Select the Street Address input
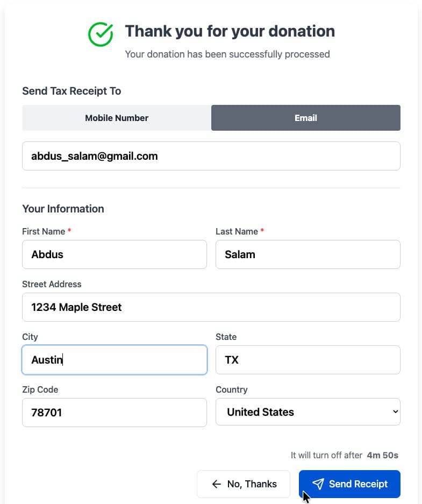Screen dimensions: 422x504 [211, 307]
